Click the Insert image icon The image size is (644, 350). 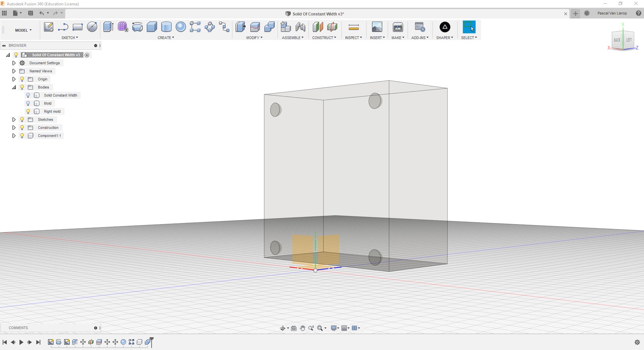pyautogui.click(x=377, y=27)
